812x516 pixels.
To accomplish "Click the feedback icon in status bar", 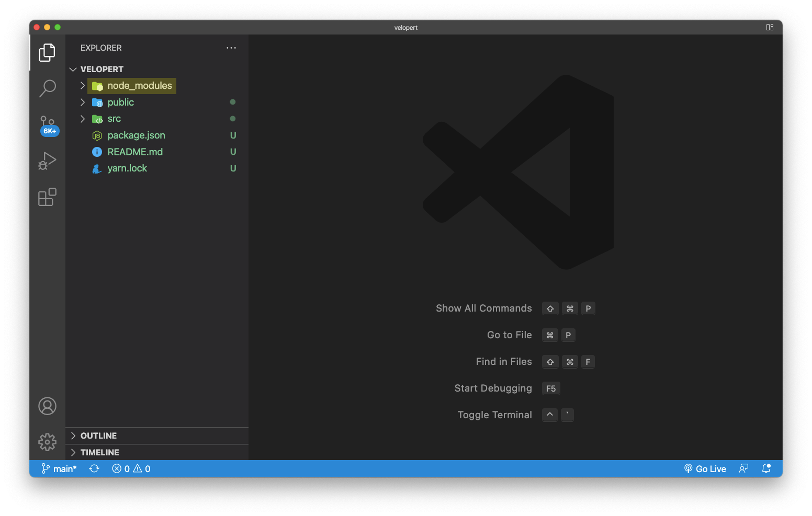I will pyautogui.click(x=743, y=469).
